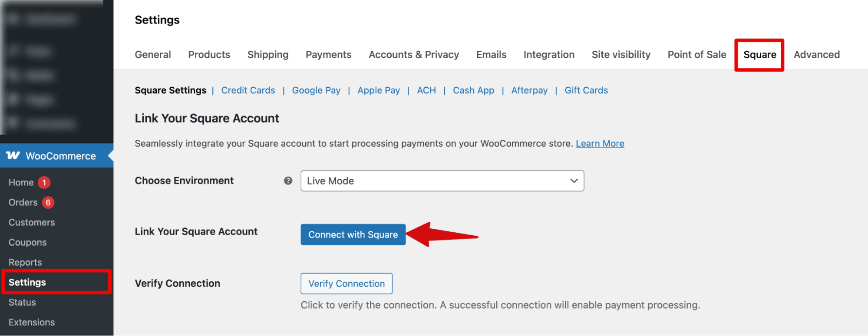Select the Square settings tab

pyautogui.click(x=759, y=55)
